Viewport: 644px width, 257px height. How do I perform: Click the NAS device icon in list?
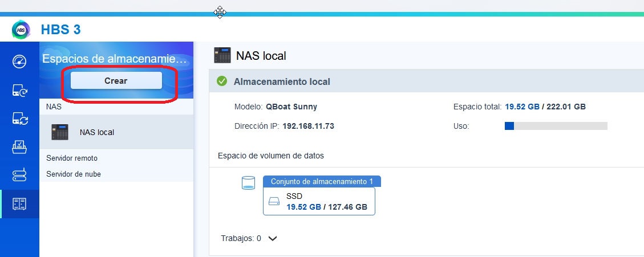[59, 132]
